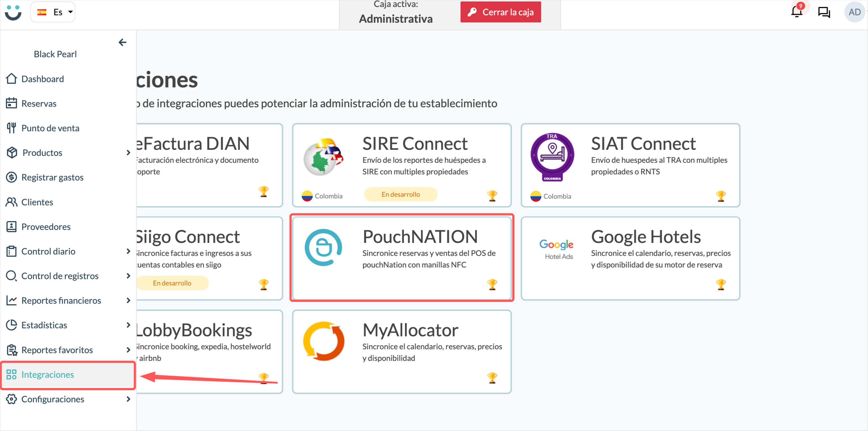
Task: Click the Integraciones grid icon
Action: click(11, 374)
